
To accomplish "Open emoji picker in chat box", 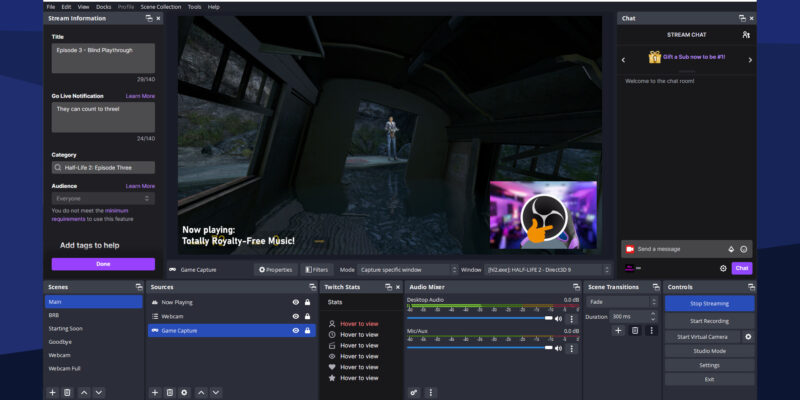I will tap(744, 248).
